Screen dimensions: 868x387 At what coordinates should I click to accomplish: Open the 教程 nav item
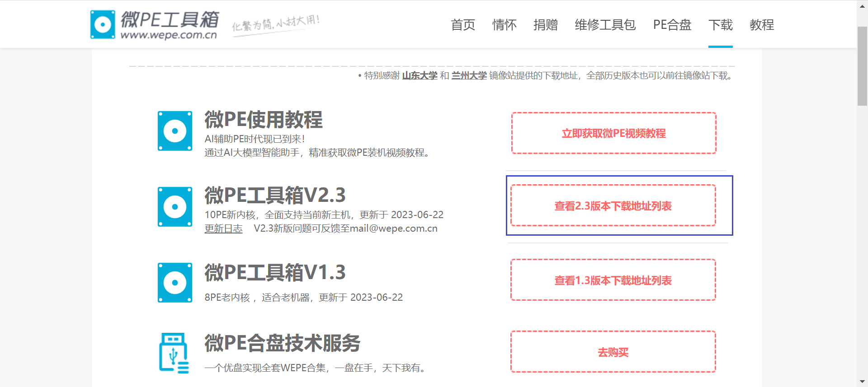coord(762,25)
